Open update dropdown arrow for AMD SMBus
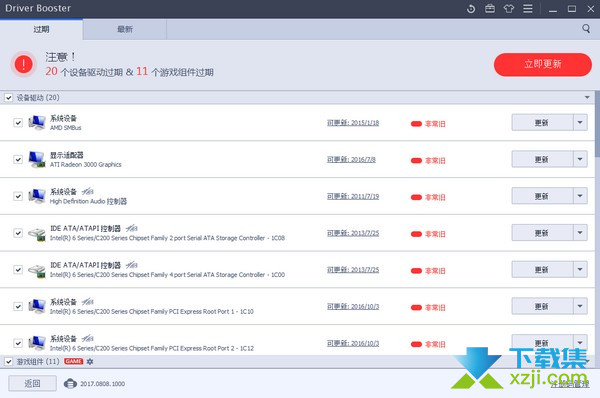Image resolution: width=600 pixels, height=398 pixels. click(580, 122)
